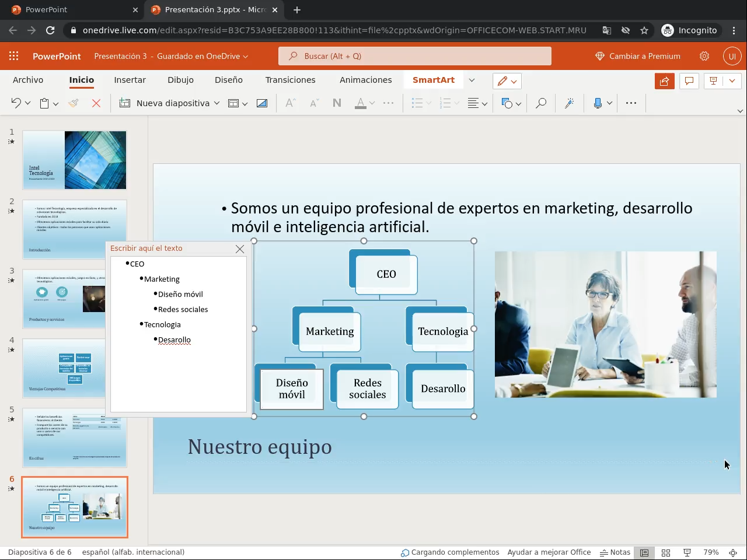Open the new browser tab plus button
The height and width of the screenshot is (560, 747).
(x=297, y=10)
